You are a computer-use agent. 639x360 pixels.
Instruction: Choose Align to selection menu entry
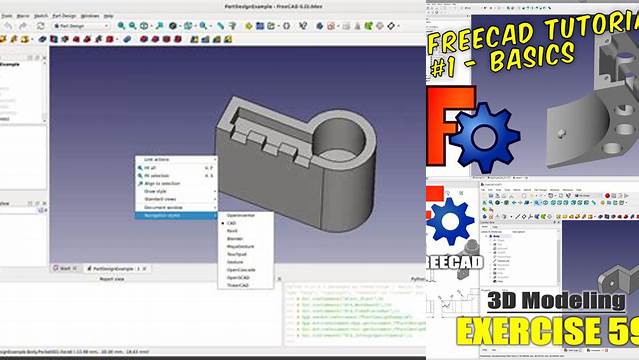pos(176,184)
